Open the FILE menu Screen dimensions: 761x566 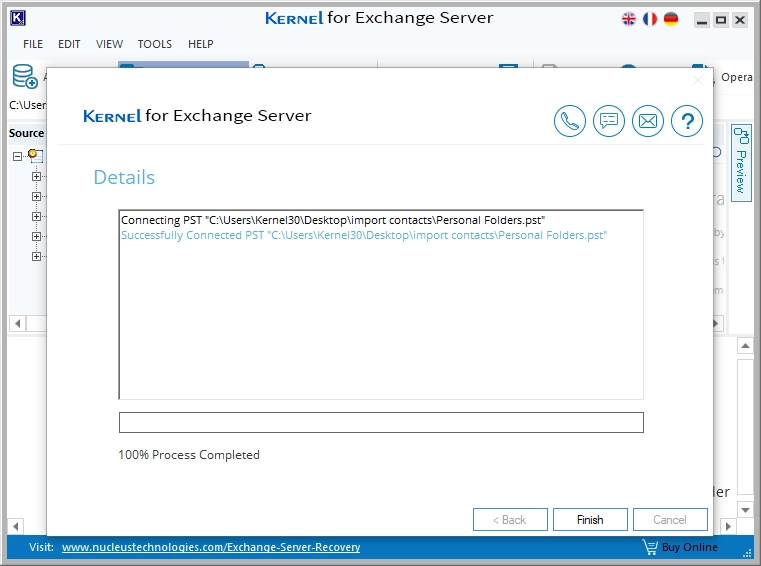click(x=33, y=44)
